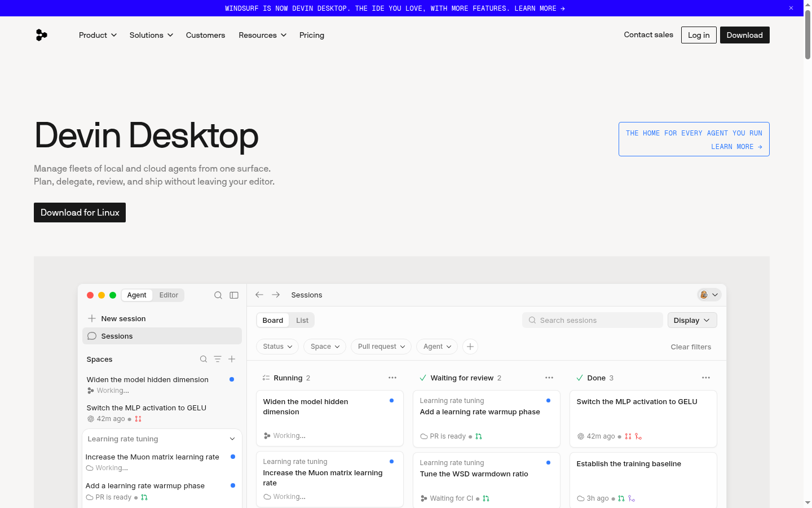Screen dimensions: 812x508
Task: Select Increase the Muon matrix sidebar session
Action: (162, 462)
